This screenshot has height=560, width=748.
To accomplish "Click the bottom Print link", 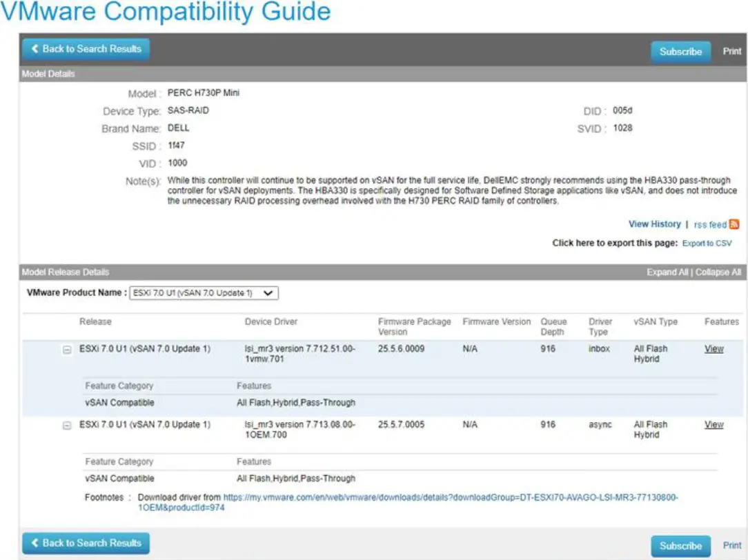I will coord(731,546).
